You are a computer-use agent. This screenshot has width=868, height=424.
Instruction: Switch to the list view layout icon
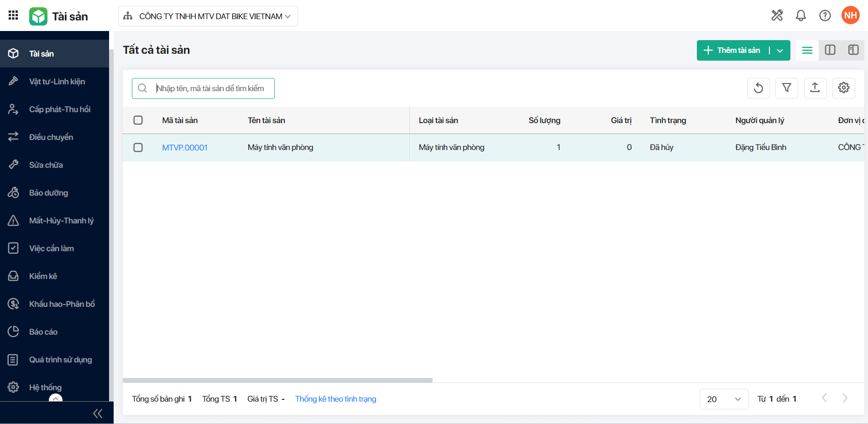pos(807,50)
